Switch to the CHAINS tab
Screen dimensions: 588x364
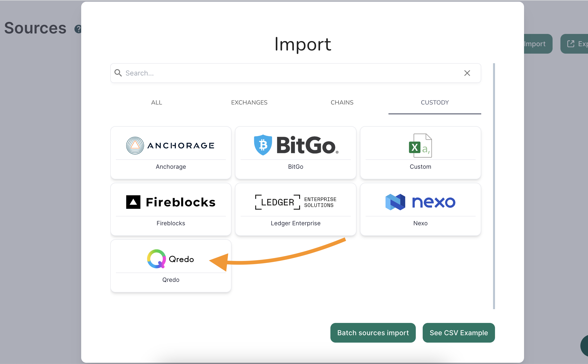coord(342,102)
